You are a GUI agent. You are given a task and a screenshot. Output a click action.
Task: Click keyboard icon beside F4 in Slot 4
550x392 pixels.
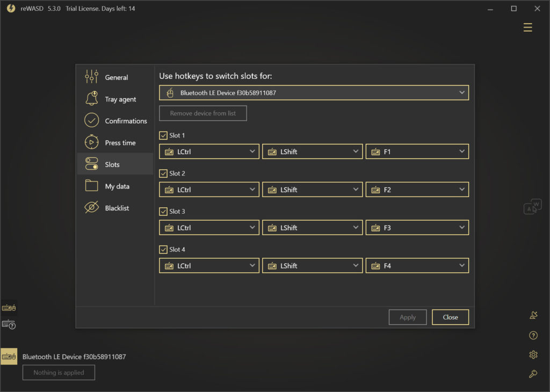(x=375, y=266)
